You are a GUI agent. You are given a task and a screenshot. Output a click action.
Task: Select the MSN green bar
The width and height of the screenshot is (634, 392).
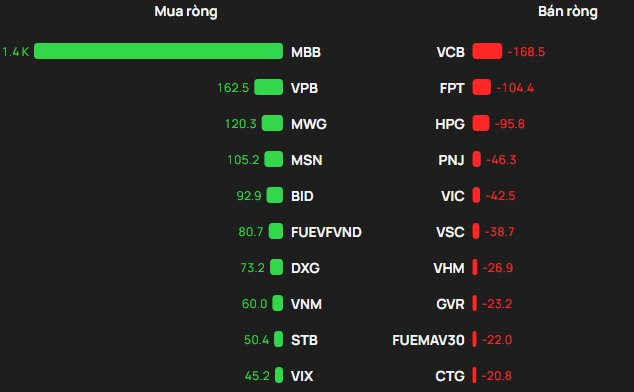click(x=274, y=159)
